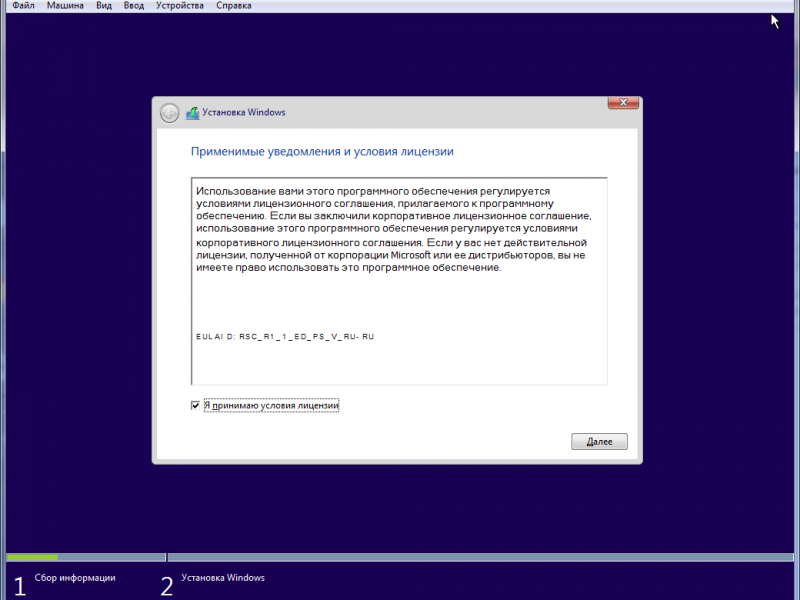Open the Файл menu
Screen dimensions: 800x600
pyautogui.click(x=23, y=6)
